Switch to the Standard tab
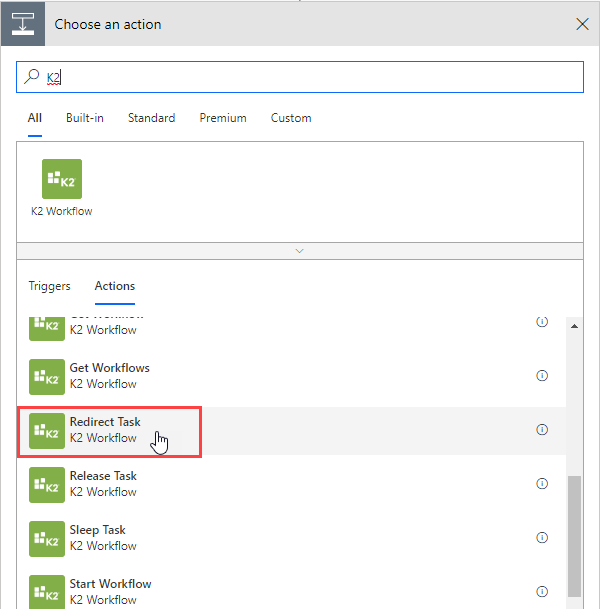600x609 pixels. click(151, 118)
